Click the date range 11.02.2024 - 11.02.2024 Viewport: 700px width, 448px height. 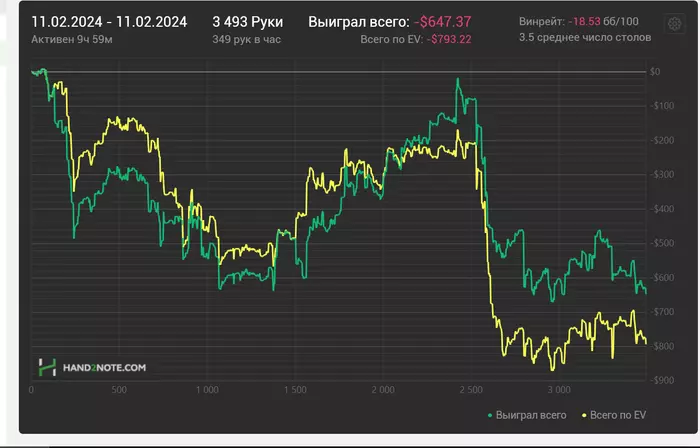109,22
